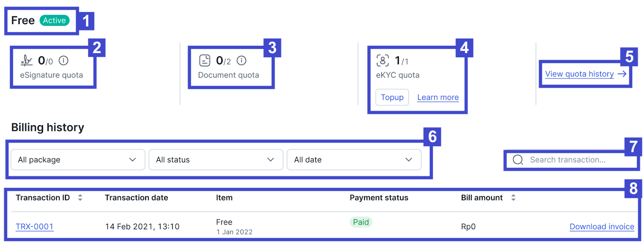
Task: Open transaction TRX-0001
Action: tap(35, 226)
